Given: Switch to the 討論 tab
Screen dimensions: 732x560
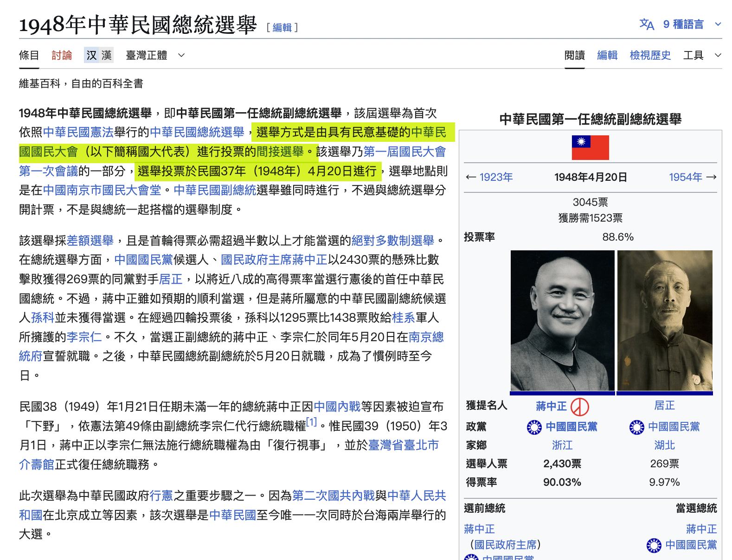Looking at the screenshot, I should point(62,55).
